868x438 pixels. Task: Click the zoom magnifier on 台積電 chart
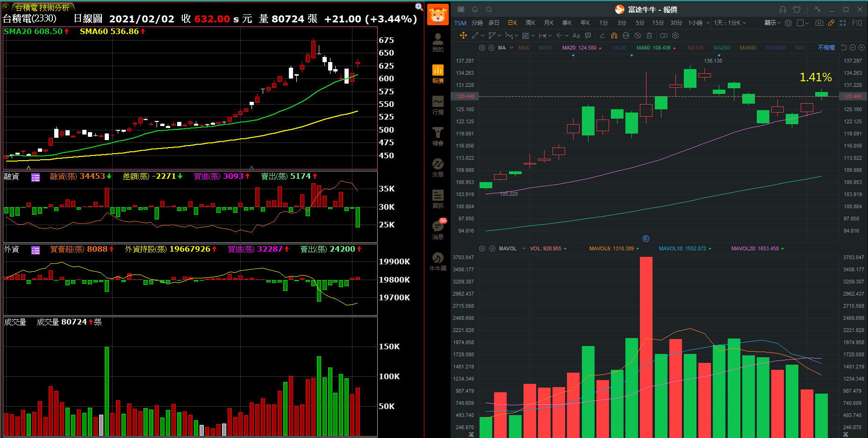coord(419,7)
